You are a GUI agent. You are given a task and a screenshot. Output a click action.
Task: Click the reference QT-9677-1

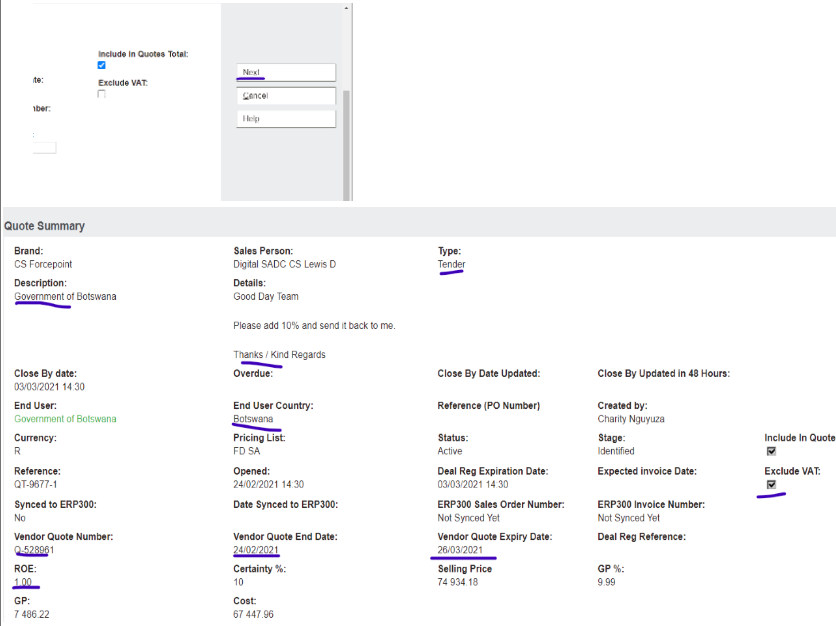(39, 484)
